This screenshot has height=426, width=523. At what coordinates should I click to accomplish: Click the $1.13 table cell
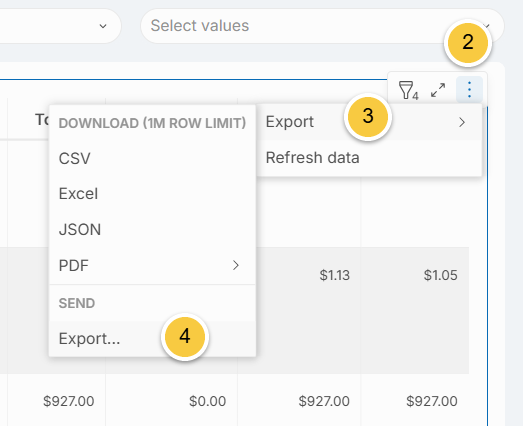335,275
